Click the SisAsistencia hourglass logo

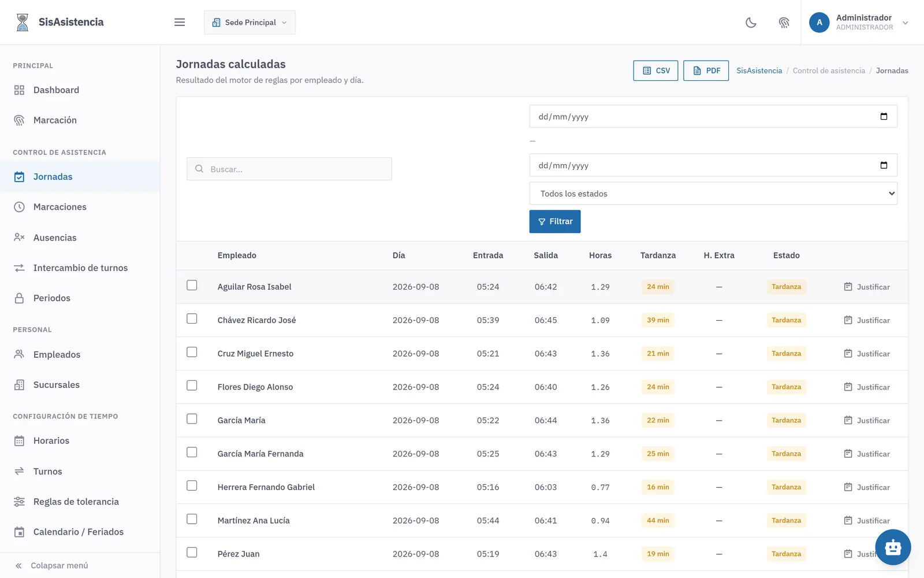(x=23, y=22)
